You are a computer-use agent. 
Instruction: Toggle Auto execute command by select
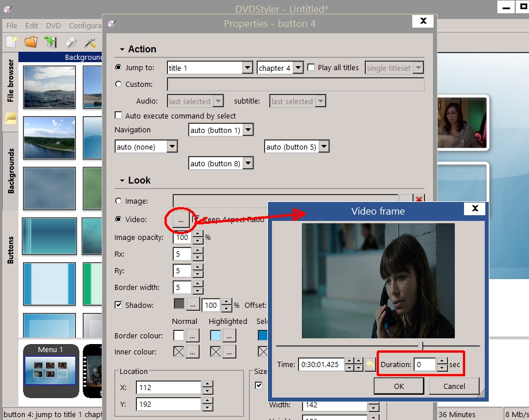tap(118, 115)
